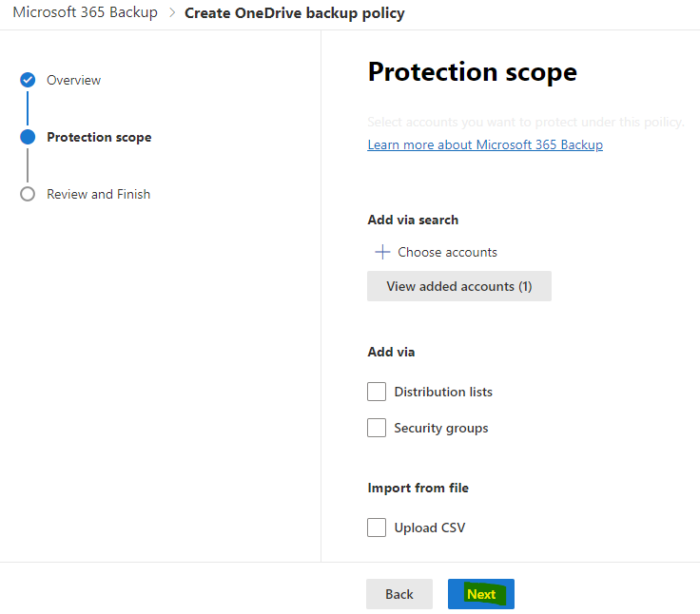Click the Upload CSV label text
The width and height of the screenshot is (700, 614).
point(430,528)
